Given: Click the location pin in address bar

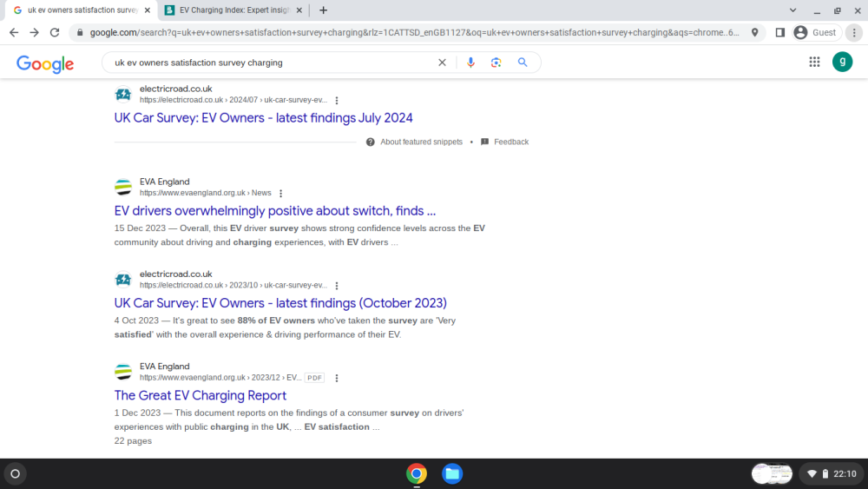Looking at the screenshot, I should coord(754,33).
